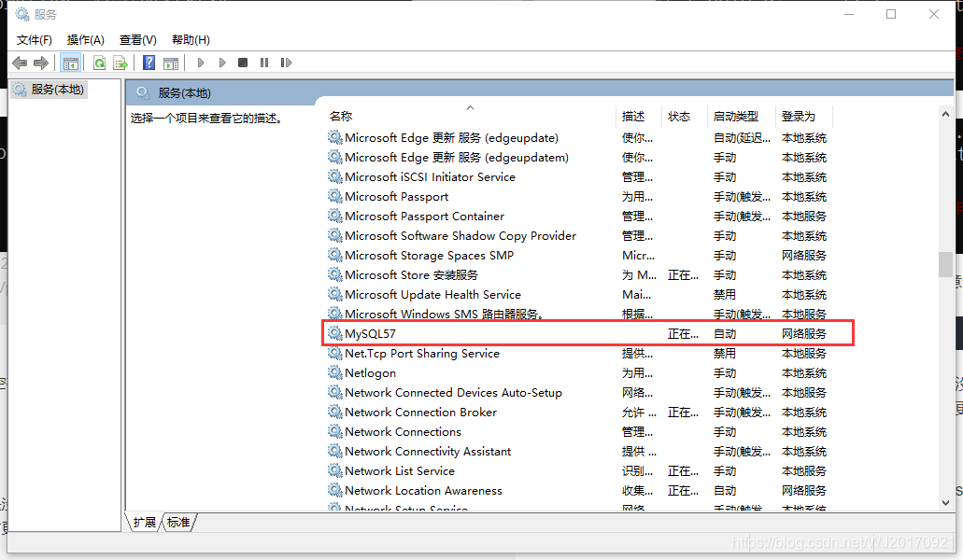Toggle the show/hide console tree icon
This screenshot has height=560, width=963.
pyautogui.click(x=71, y=63)
